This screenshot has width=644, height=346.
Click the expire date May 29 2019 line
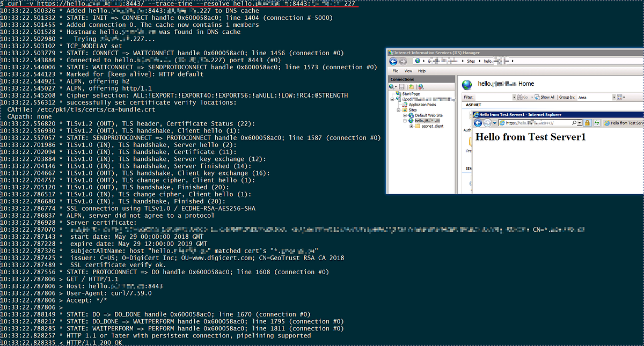(138, 244)
